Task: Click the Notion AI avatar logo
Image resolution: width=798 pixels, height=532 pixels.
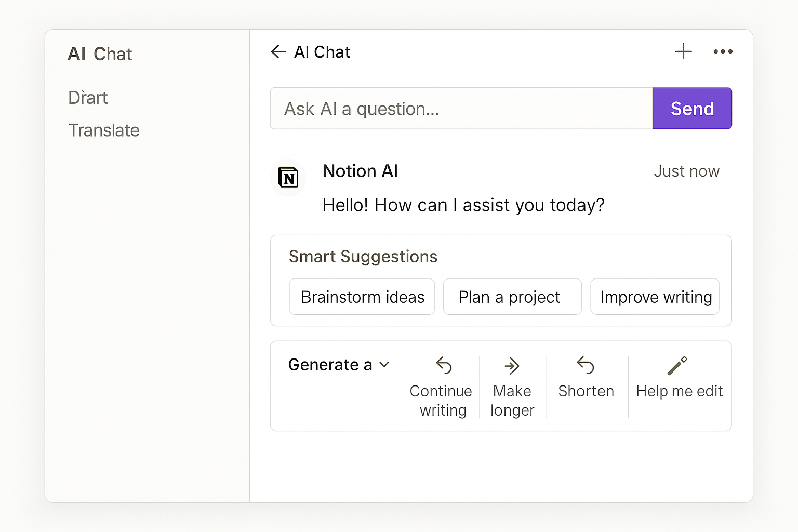Action: 288,178
